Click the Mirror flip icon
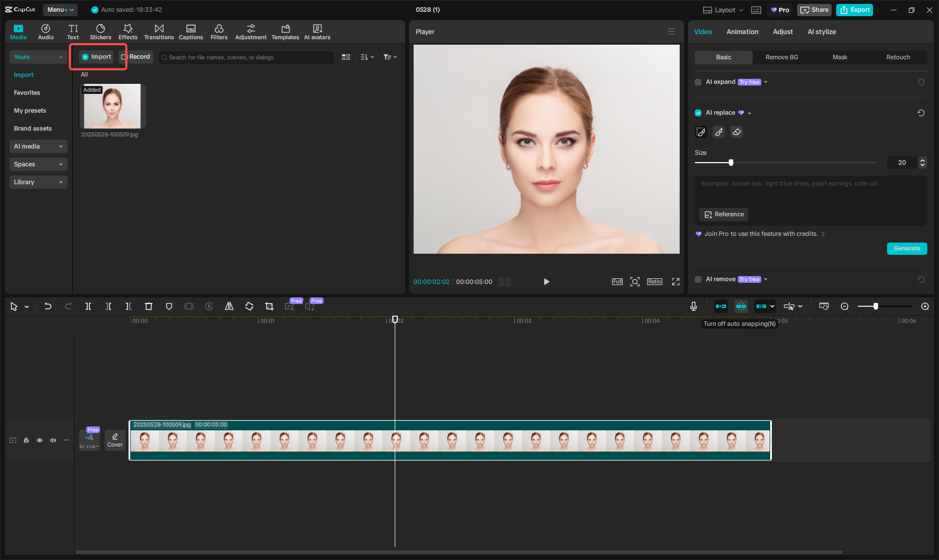Screen dimensions: 939x560 pos(229,306)
